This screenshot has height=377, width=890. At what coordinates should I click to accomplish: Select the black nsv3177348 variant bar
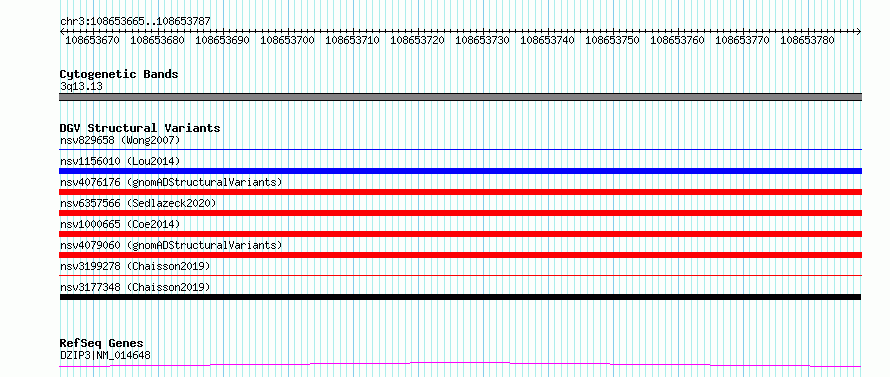460,297
